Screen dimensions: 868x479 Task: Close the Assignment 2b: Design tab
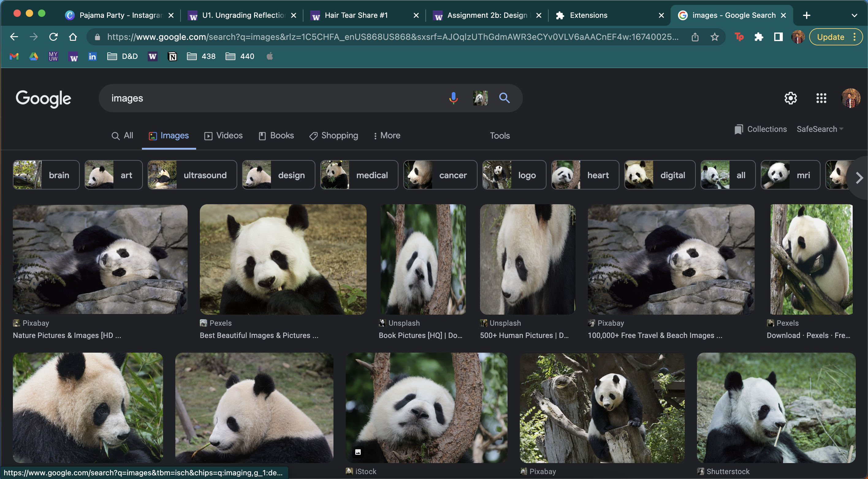[539, 15]
